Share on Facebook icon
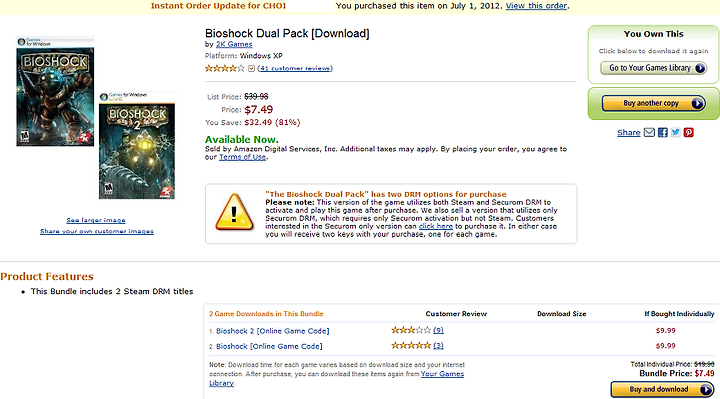The height and width of the screenshot is (399, 720). 663,133
